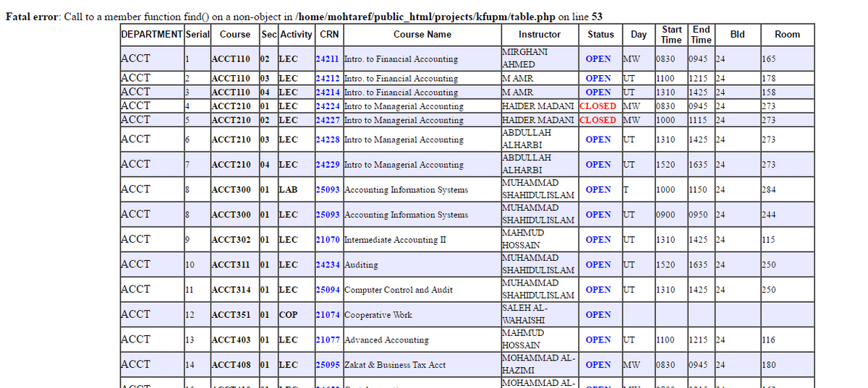Click serial number 14
This screenshot has height=388, width=868.
(x=190, y=365)
